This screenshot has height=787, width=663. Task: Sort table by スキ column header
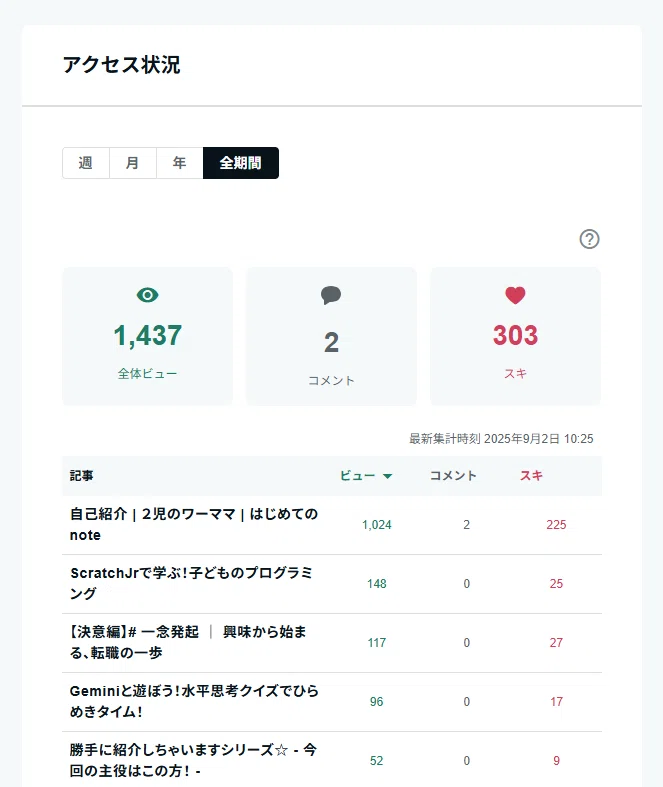(x=531, y=475)
